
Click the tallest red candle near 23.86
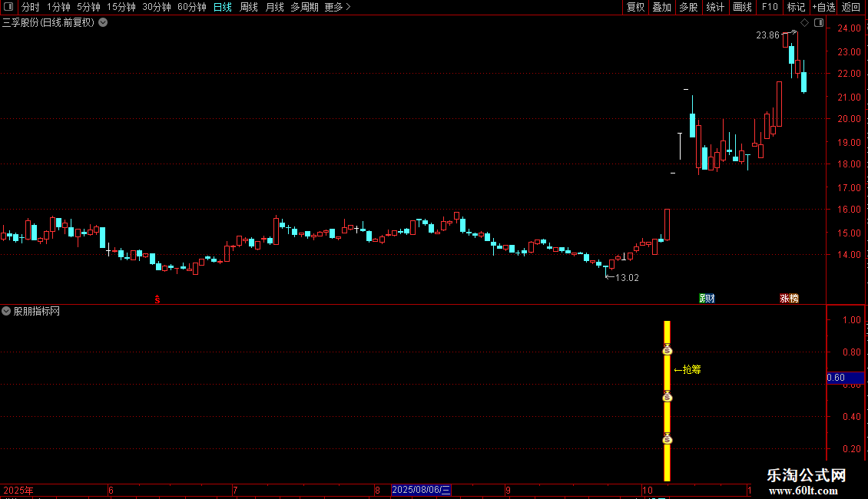[779, 104]
